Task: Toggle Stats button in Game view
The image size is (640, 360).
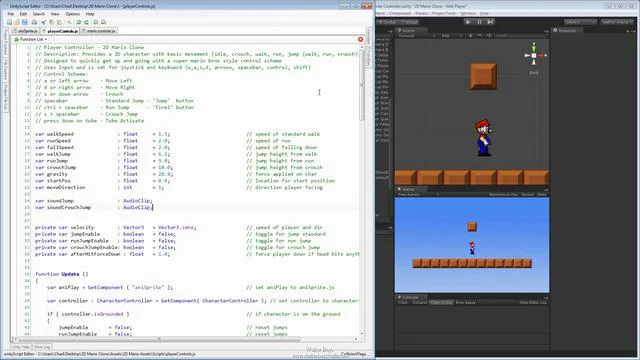Action: [542, 195]
